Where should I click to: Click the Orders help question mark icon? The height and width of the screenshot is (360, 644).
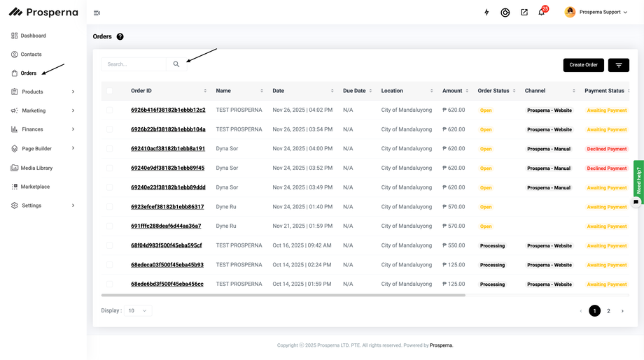pos(120,36)
